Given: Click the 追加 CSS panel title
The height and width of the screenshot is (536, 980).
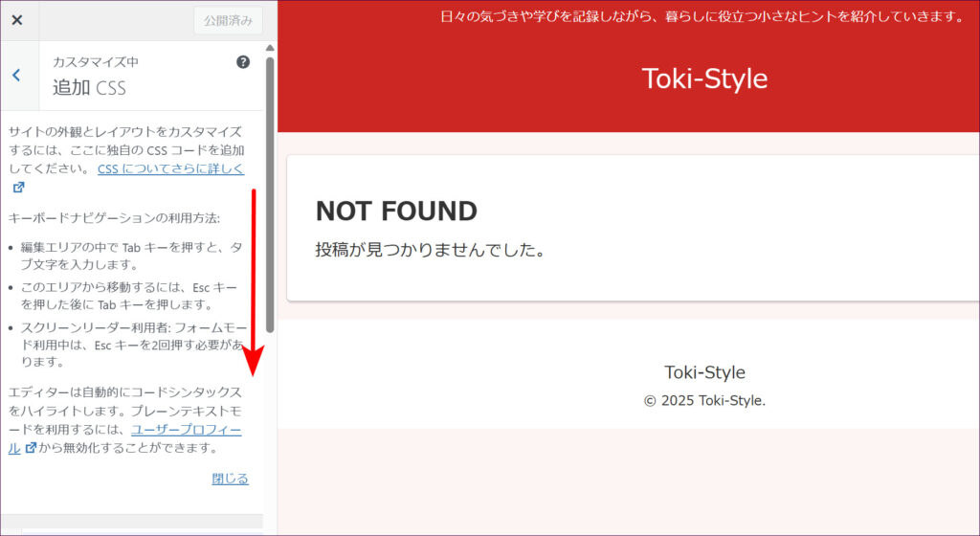Looking at the screenshot, I should pos(89,88).
